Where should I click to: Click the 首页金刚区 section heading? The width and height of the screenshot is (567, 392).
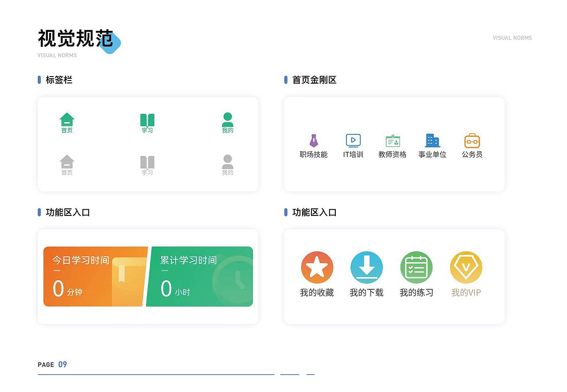tap(315, 80)
